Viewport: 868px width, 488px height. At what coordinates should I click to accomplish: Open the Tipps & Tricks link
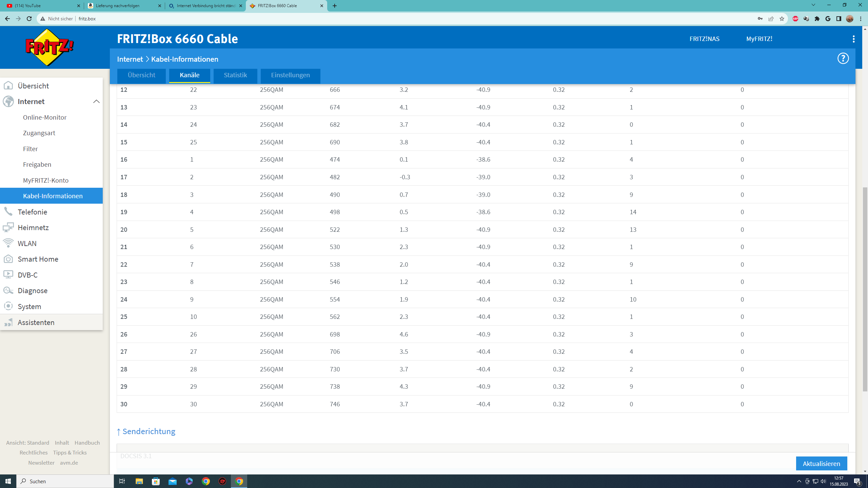70,452
